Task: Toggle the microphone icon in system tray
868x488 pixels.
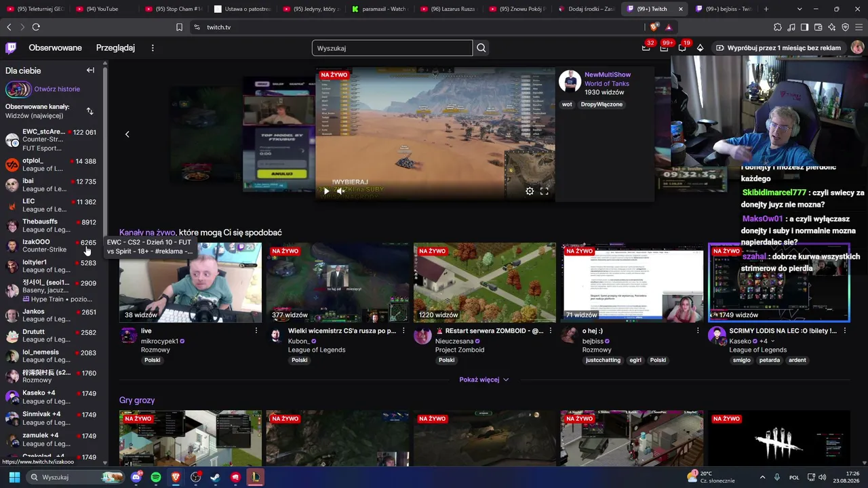Action: point(777,477)
